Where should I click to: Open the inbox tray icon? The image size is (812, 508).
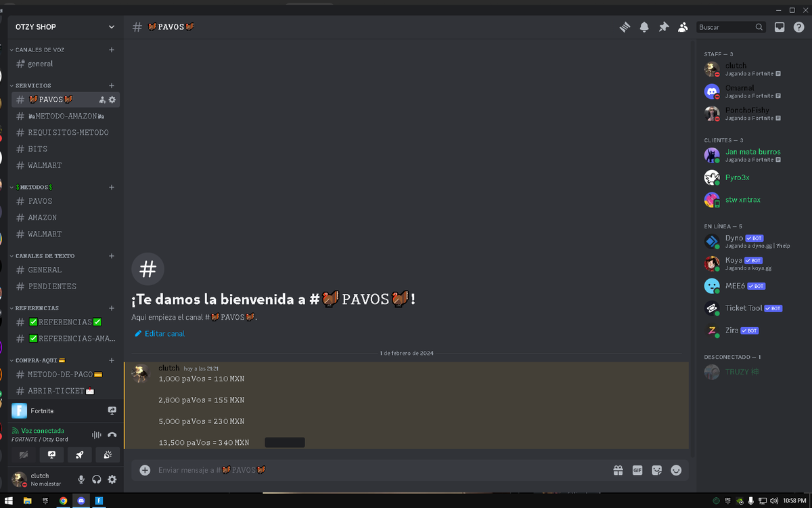[780, 27]
